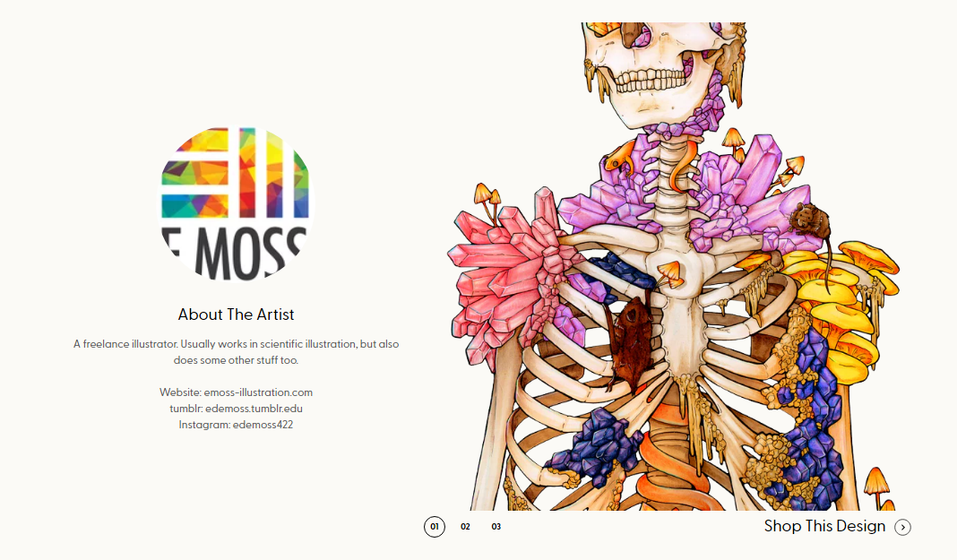Go to slide 03 of the carousel

click(496, 527)
